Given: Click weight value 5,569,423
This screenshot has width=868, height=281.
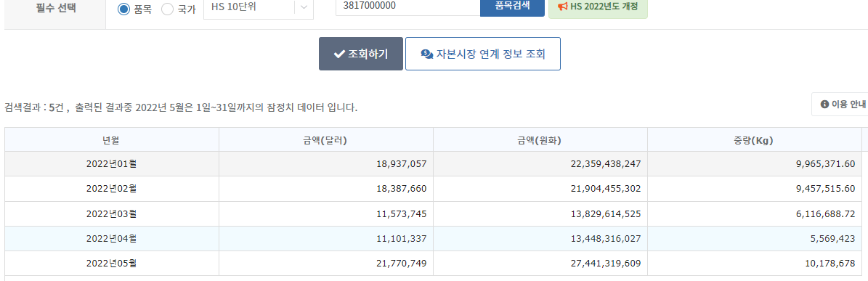Looking at the screenshot, I should (x=832, y=238).
